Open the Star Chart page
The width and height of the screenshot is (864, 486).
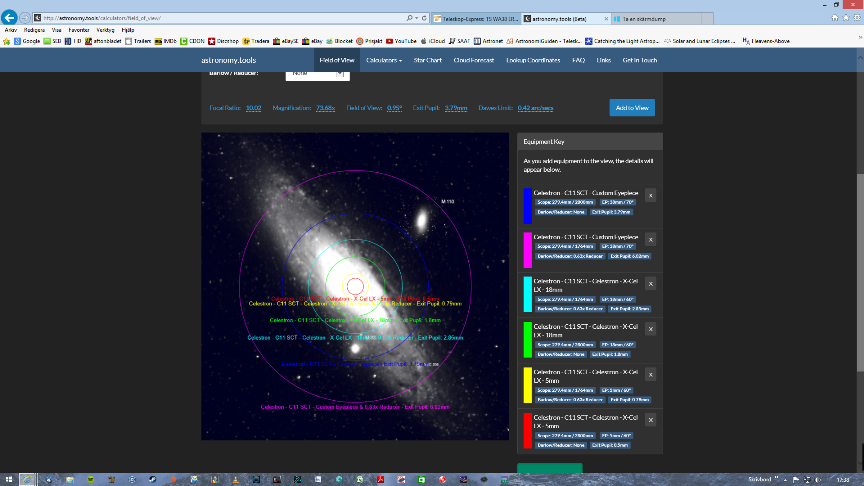click(428, 60)
